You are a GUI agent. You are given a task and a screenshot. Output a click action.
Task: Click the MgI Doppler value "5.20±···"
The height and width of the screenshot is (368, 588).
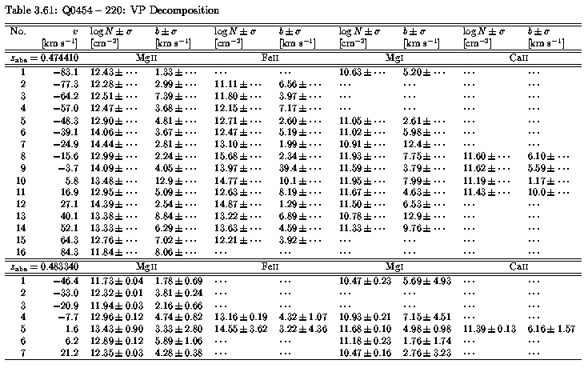[424, 72]
